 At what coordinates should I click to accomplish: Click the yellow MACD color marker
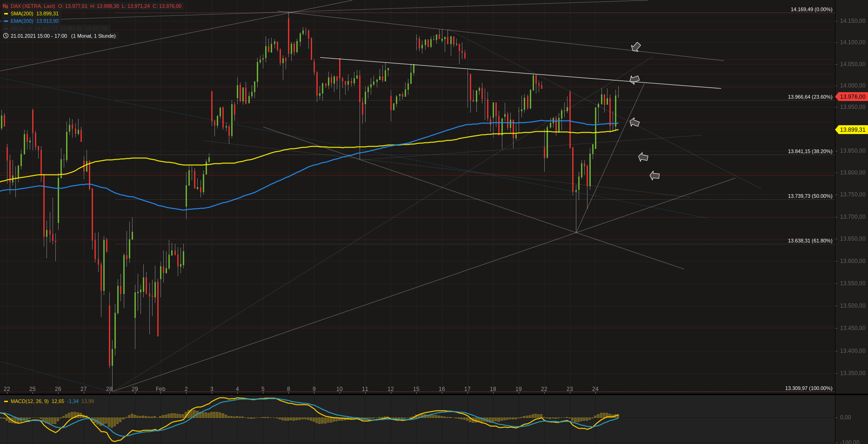coord(6,401)
